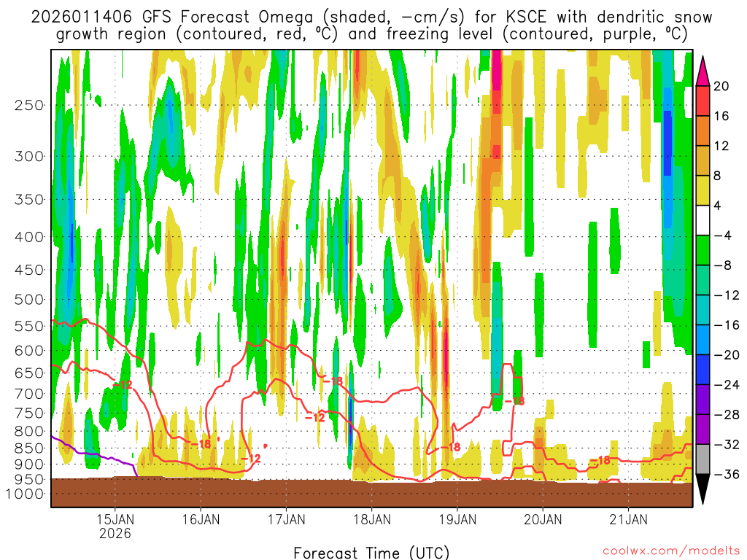Click the colorbar value label 20

[721, 86]
